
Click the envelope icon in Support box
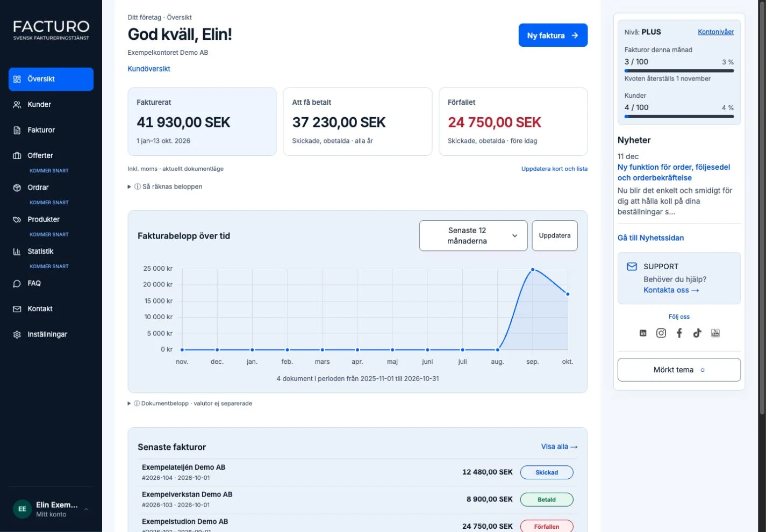632,267
